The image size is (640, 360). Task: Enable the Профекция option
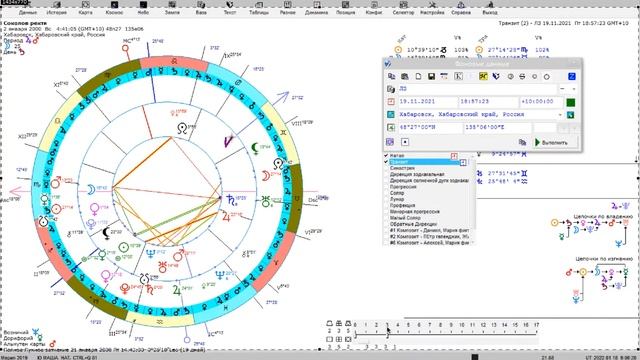386,205
